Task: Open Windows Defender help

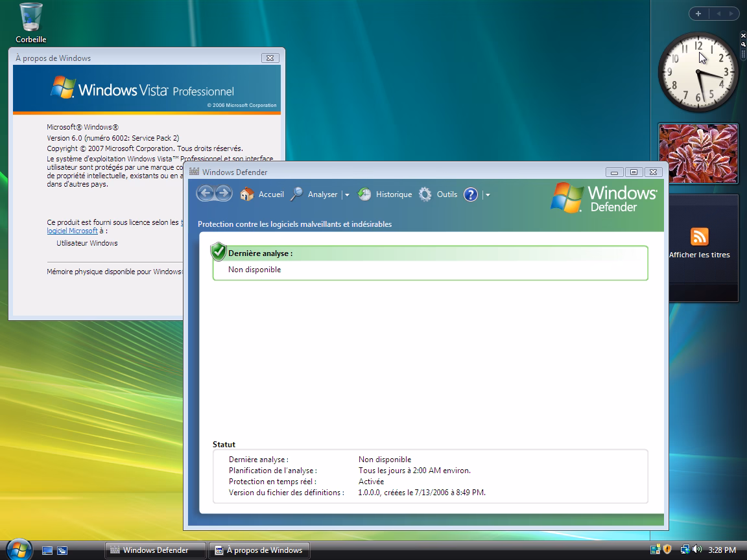Action: tap(471, 194)
